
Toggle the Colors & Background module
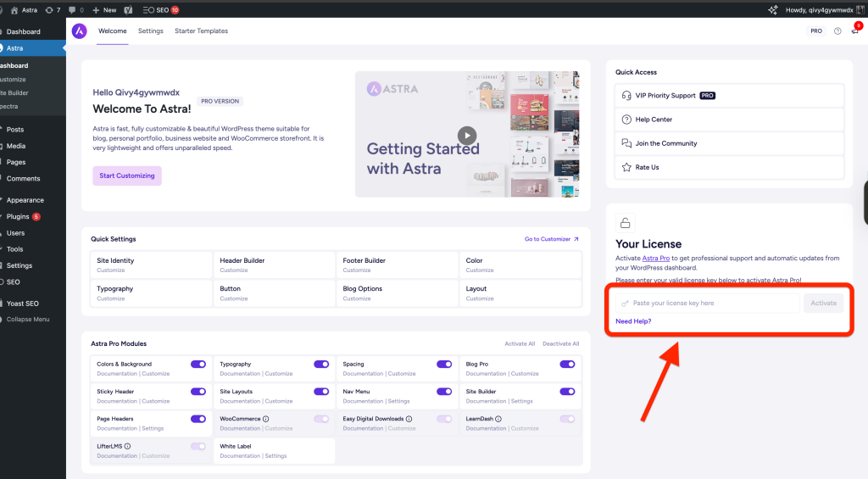pos(198,365)
